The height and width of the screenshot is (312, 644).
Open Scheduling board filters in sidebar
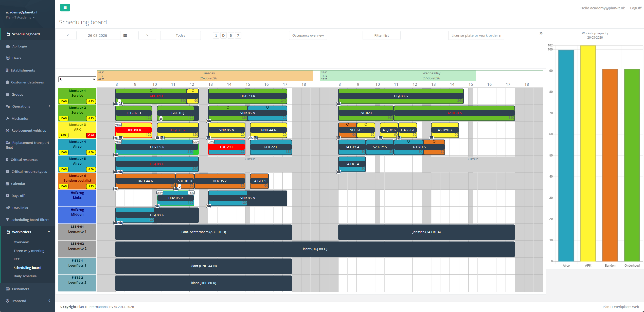pyautogui.click(x=30, y=220)
